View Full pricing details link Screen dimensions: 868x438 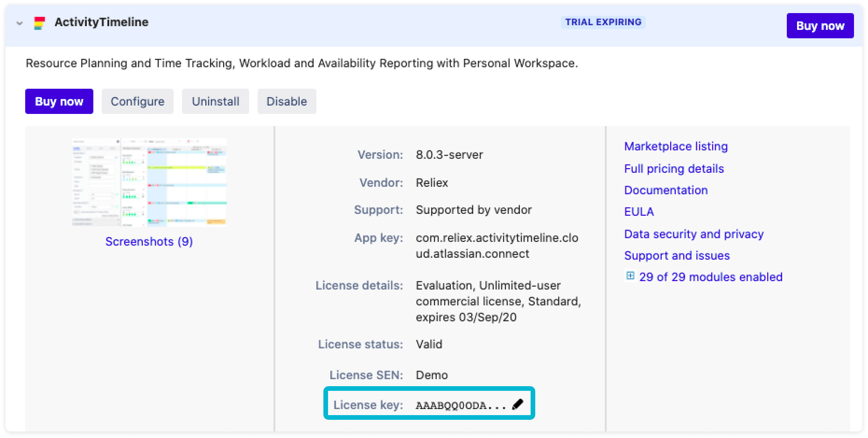[x=674, y=169]
